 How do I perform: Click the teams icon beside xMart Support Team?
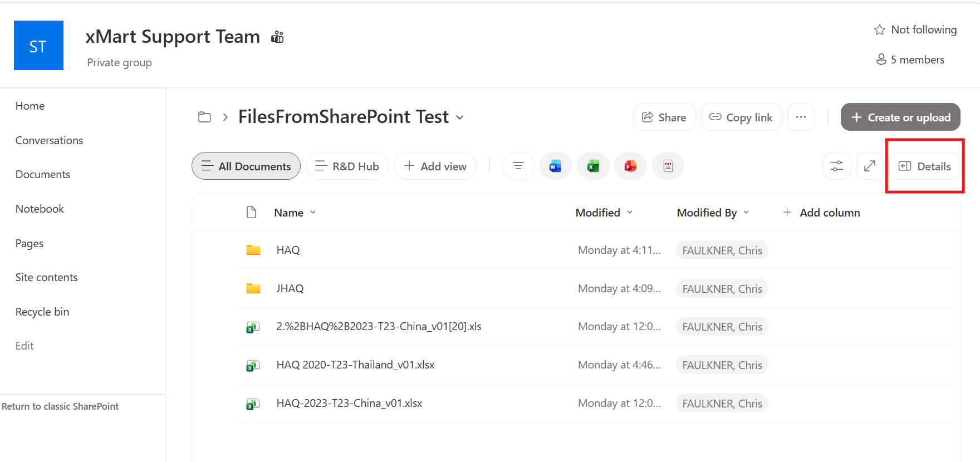(x=277, y=37)
